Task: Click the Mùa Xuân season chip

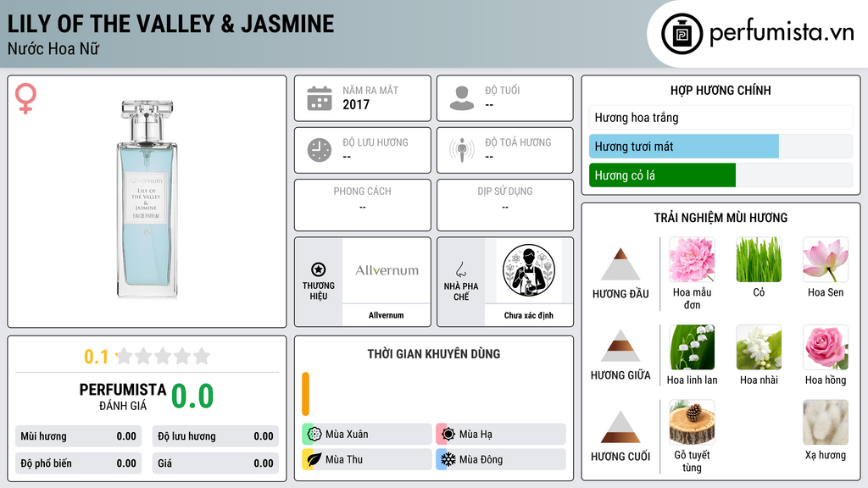Action: click(x=367, y=434)
